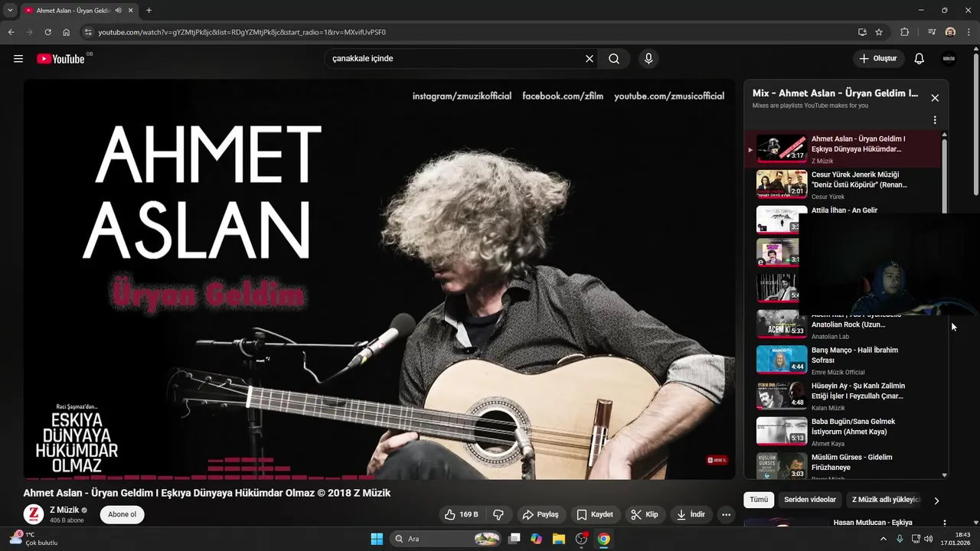Show more filter chips with right chevron
Image resolution: width=980 pixels, height=551 pixels.
click(x=936, y=500)
